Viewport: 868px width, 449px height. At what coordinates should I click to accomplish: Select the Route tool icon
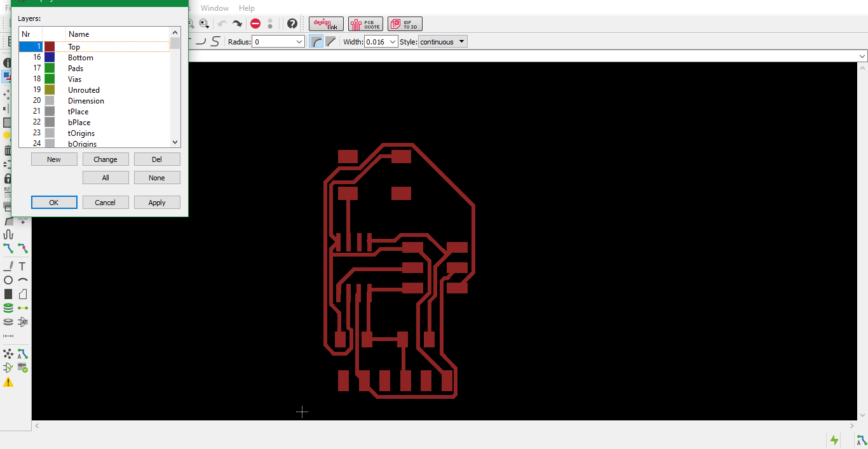coord(8,248)
